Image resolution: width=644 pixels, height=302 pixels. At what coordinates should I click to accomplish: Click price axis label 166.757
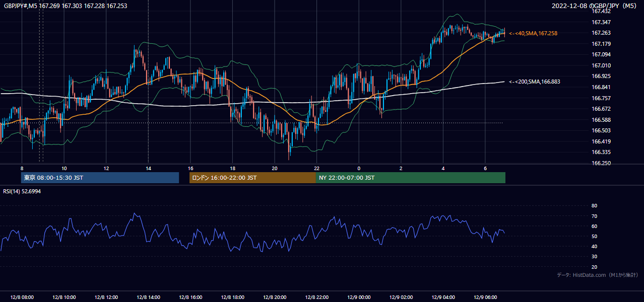tap(601, 98)
